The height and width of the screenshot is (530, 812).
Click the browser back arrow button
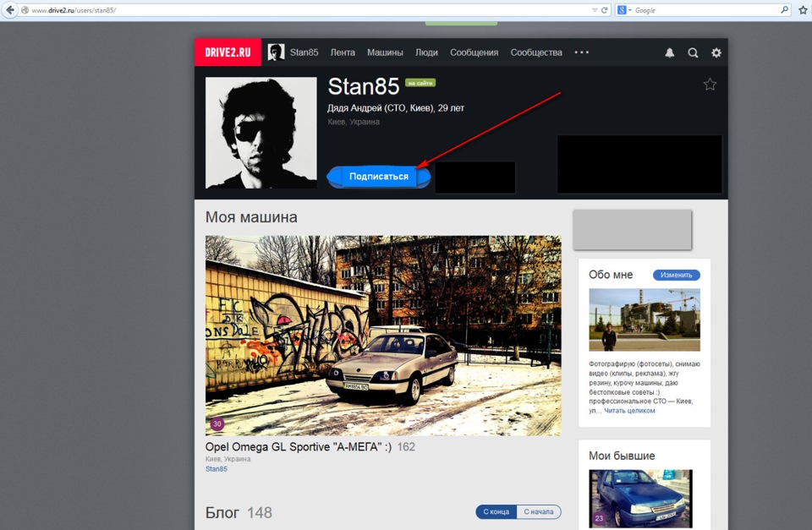10,10
